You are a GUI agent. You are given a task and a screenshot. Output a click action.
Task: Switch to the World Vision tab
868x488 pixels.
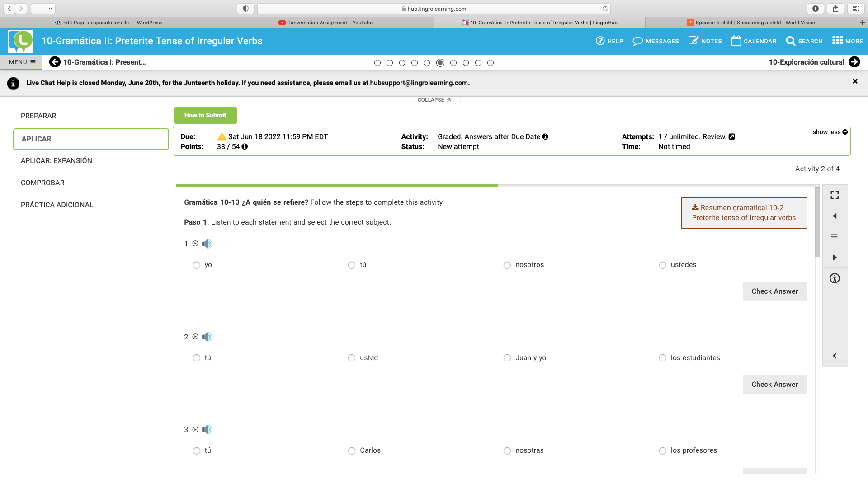point(750,23)
